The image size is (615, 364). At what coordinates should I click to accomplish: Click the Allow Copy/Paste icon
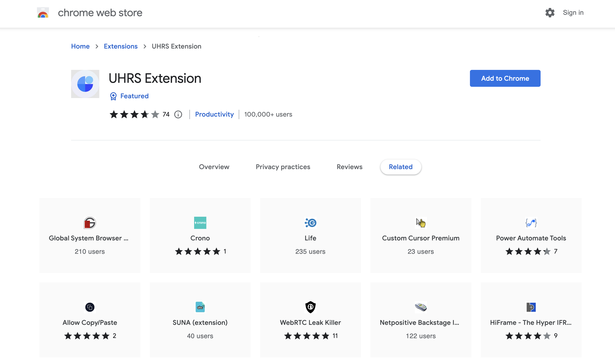coord(90,307)
